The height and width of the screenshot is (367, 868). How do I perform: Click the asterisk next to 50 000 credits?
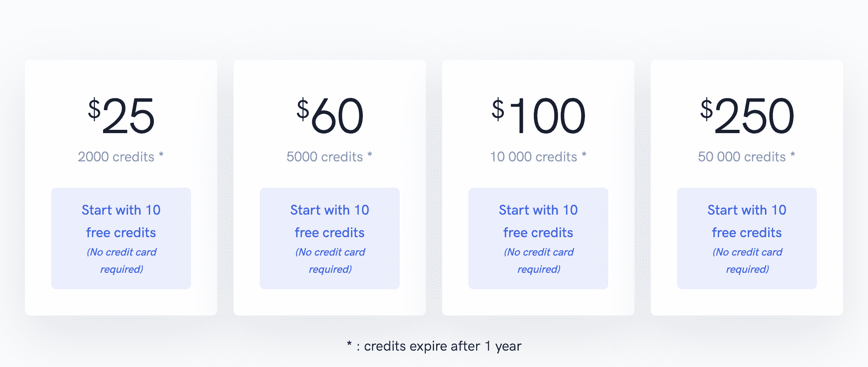tap(793, 154)
